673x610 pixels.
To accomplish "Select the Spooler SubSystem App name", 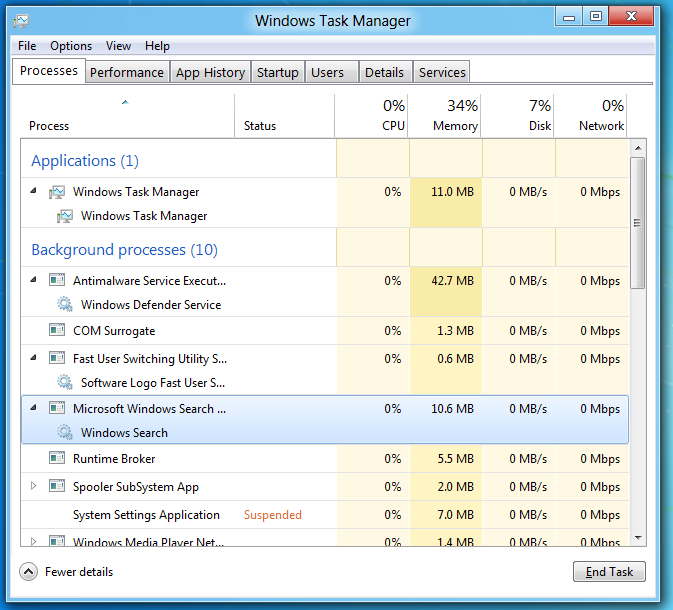I will (136, 487).
